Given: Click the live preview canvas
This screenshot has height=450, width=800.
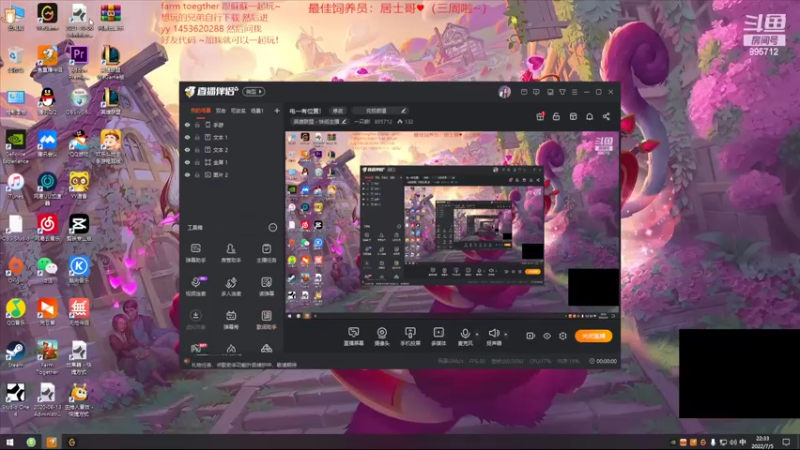Looking at the screenshot, I should tap(452, 225).
